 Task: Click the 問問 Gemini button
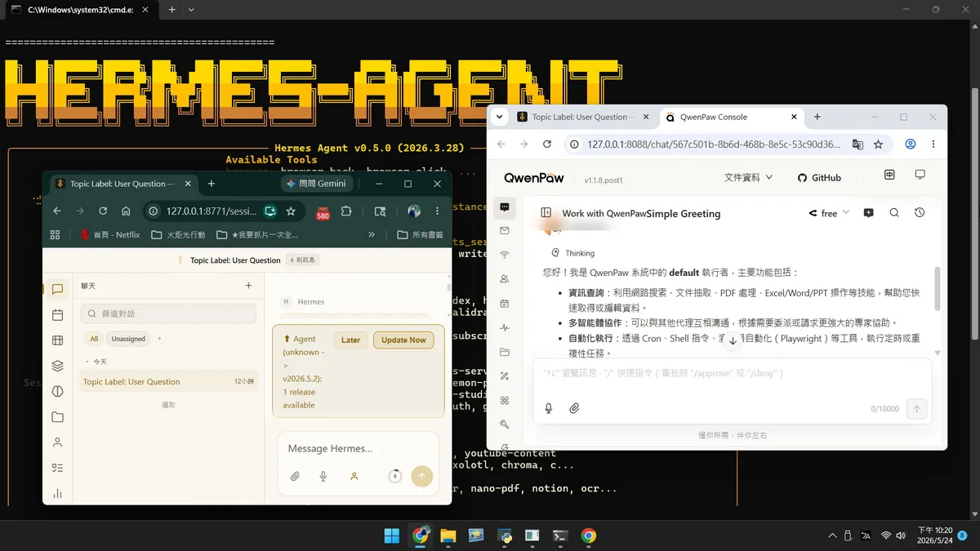(x=316, y=184)
